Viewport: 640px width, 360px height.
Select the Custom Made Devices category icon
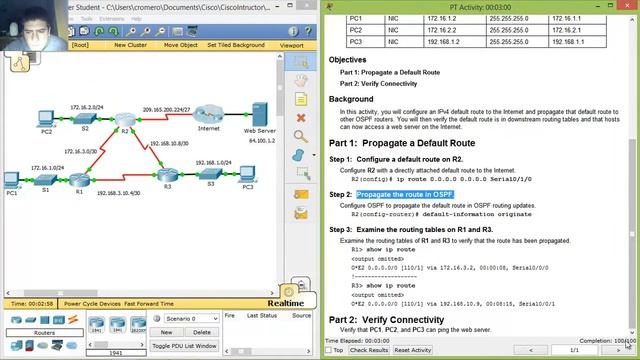[x=57, y=345]
